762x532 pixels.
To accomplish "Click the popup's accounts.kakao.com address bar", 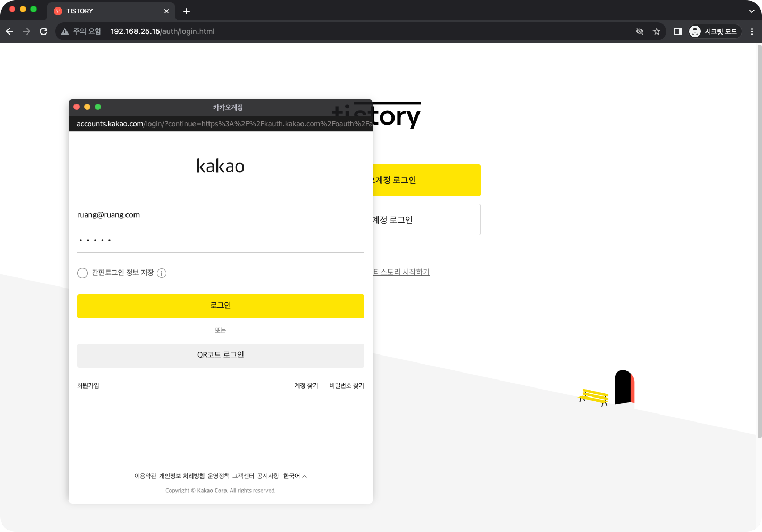I will click(x=221, y=124).
